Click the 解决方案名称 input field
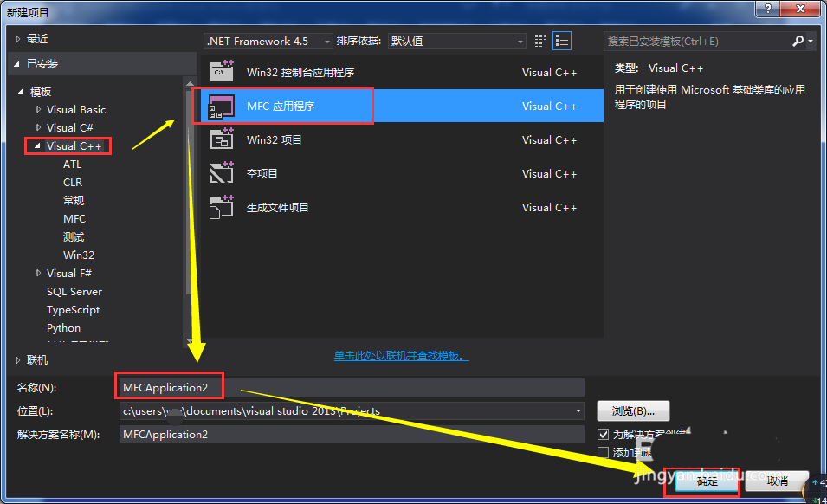 [x=352, y=435]
